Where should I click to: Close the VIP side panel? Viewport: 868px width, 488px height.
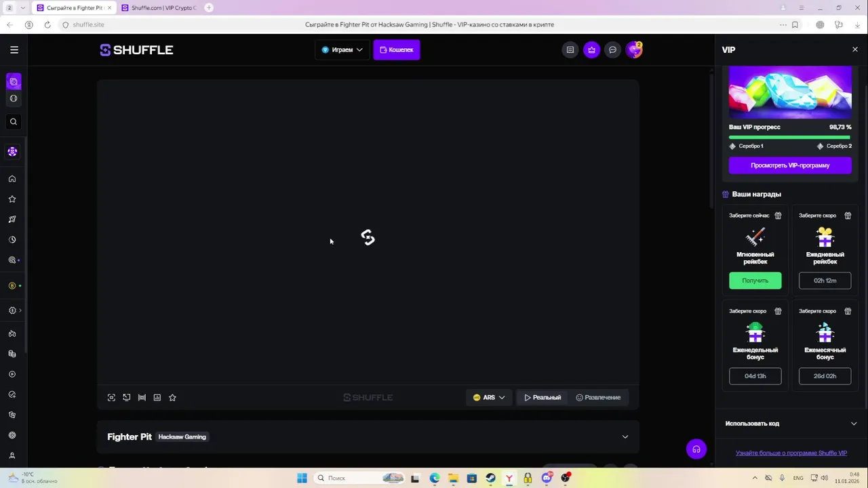(855, 49)
